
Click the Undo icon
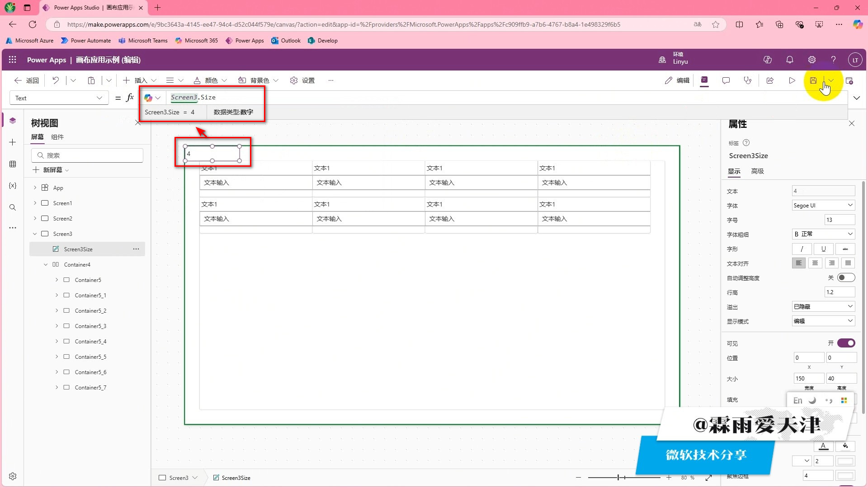pyautogui.click(x=56, y=80)
